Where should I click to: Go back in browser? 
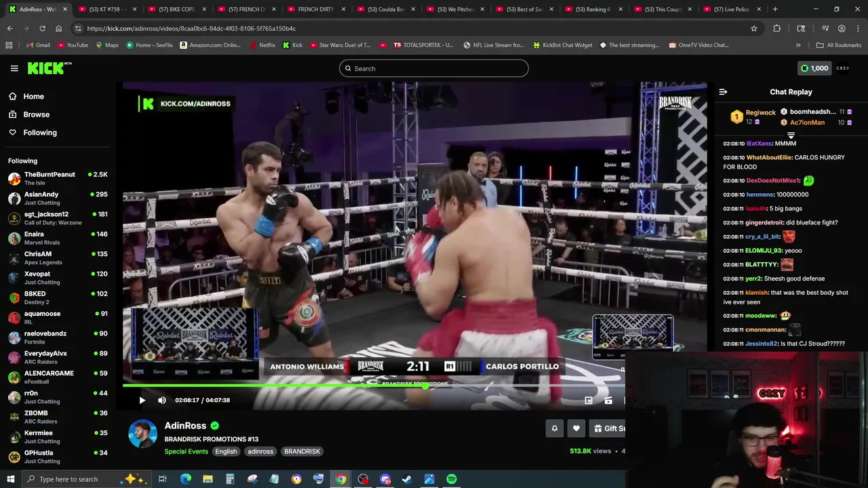(9, 28)
